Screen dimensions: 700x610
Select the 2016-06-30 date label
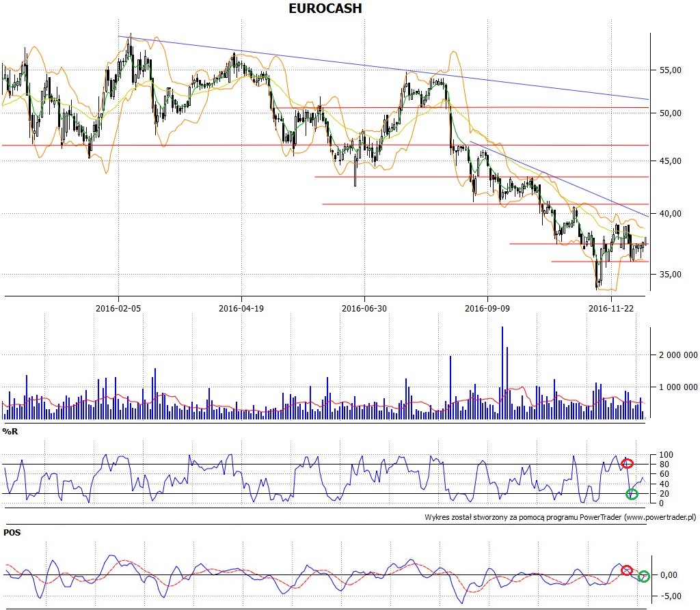point(364,308)
